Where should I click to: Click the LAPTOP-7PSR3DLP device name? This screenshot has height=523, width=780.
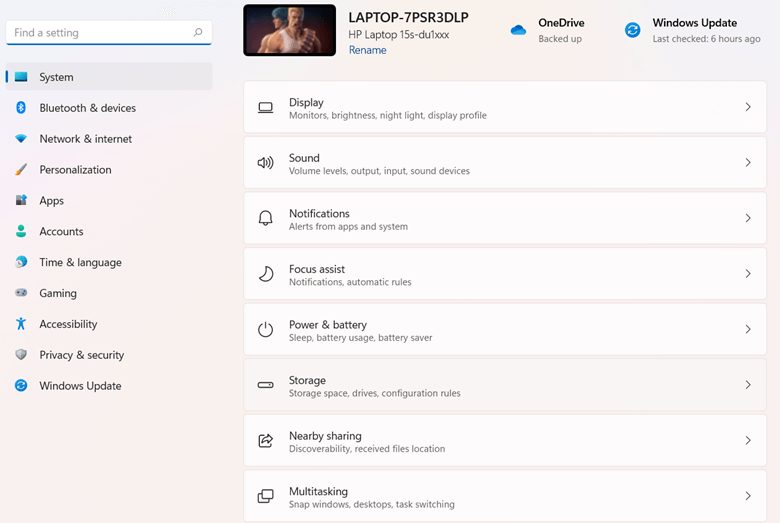[408, 17]
